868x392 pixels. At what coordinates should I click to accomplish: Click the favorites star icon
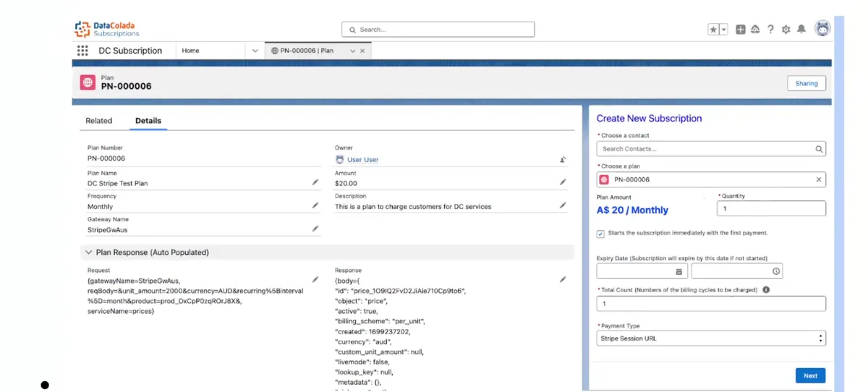point(713,30)
